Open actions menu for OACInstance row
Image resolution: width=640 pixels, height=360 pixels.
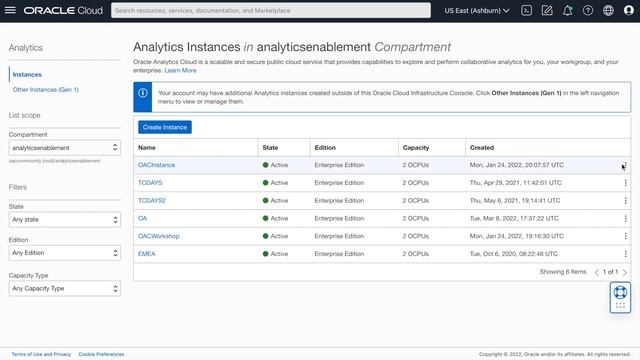pyautogui.click(x=625, y=165)
